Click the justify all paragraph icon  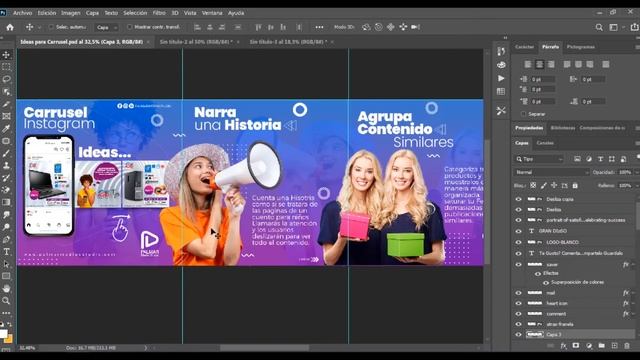click(606, 64)
